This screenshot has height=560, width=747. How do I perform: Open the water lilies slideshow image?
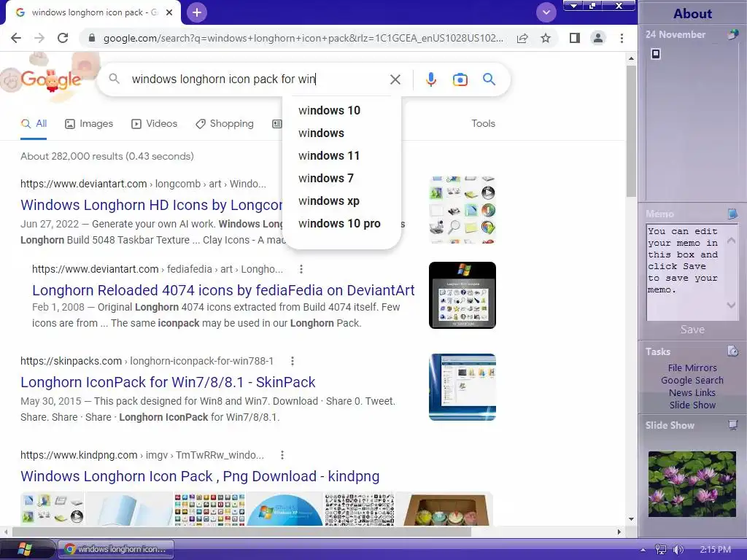[x=692, y=484]
